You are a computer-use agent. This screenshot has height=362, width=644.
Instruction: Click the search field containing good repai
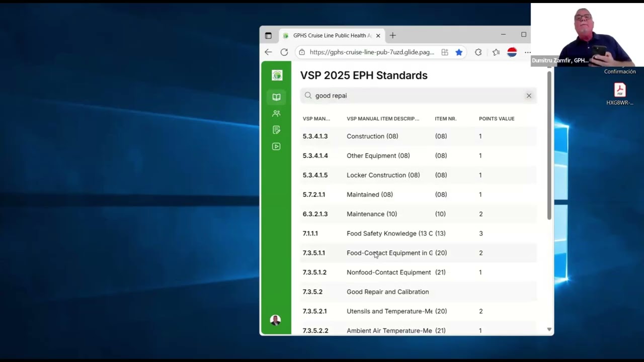pos(419,96)
